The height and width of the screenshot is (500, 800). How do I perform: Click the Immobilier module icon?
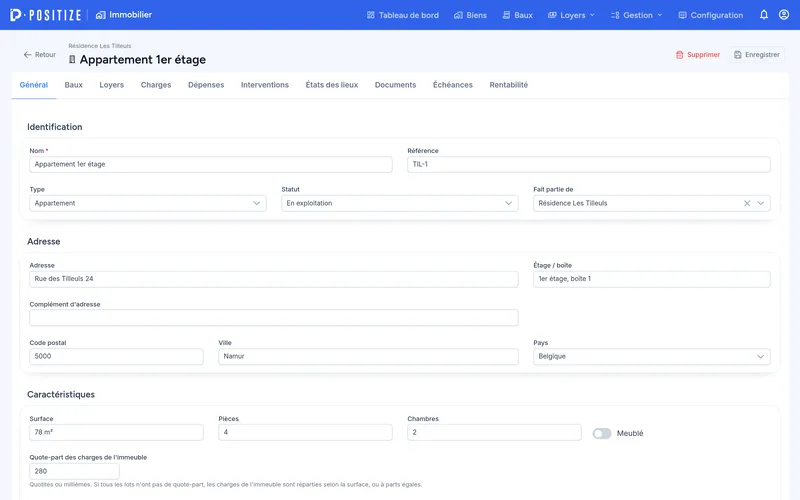coord(101,15)
